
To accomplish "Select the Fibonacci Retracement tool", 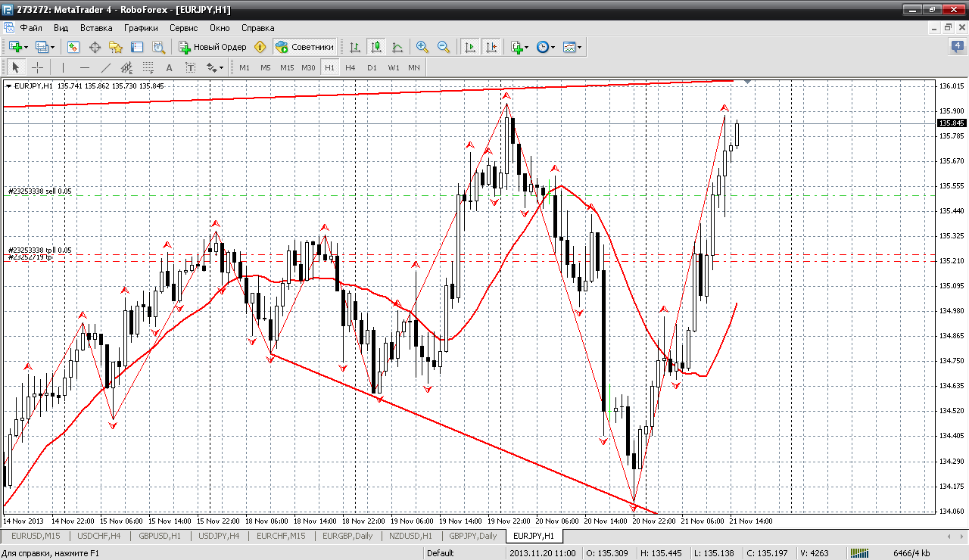I will click(x=148, y=67).
